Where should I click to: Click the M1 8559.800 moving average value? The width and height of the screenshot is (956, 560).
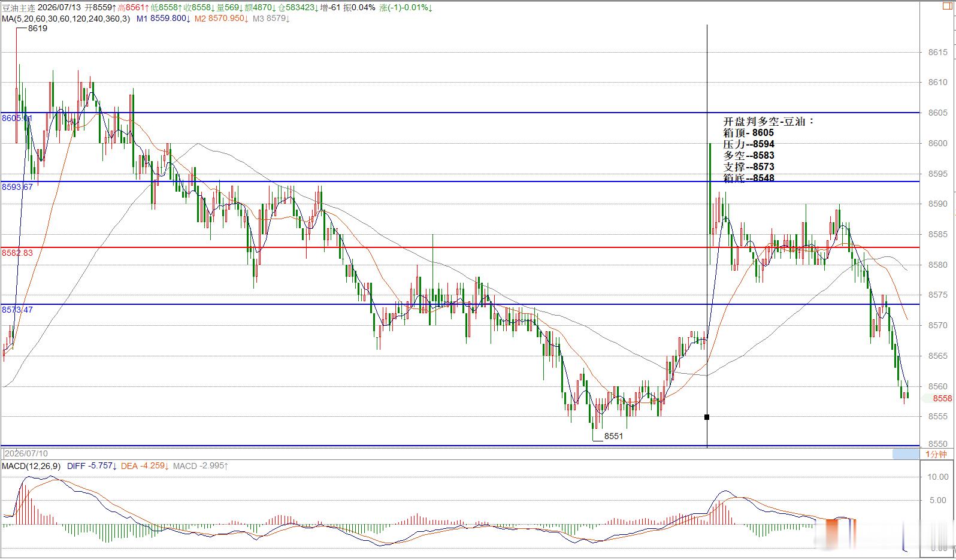click(x=164, y=19)
